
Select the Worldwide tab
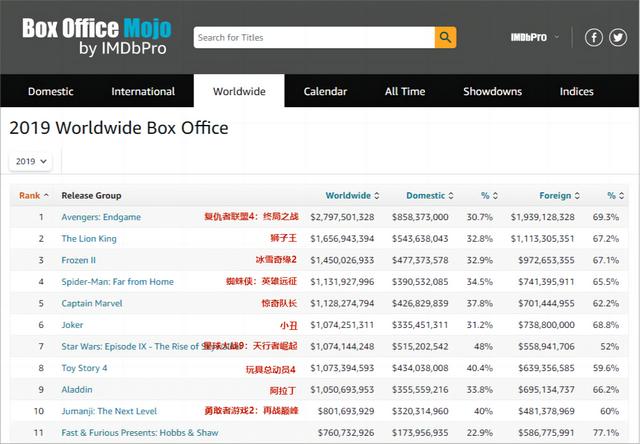click(x=239, y=91)
